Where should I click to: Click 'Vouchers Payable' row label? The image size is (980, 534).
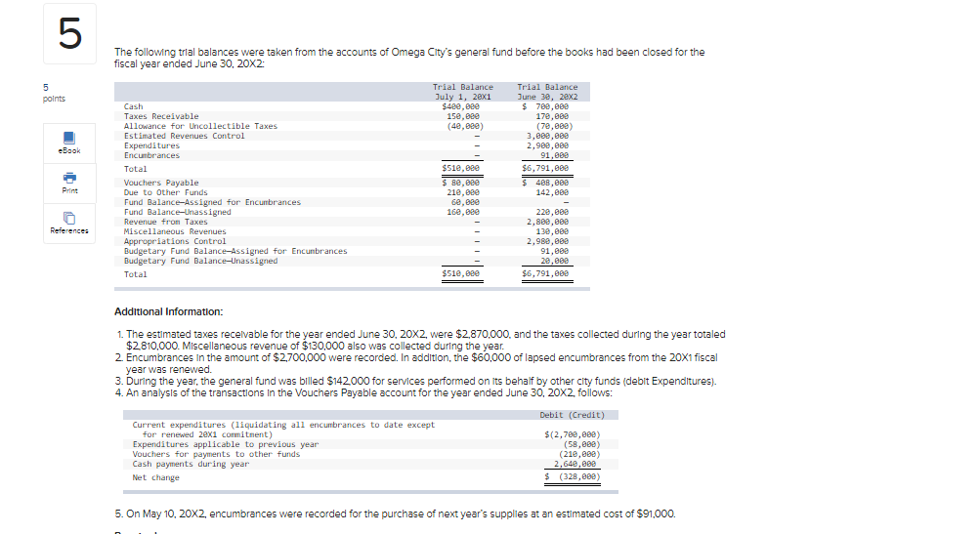click(x=161, y=183)
